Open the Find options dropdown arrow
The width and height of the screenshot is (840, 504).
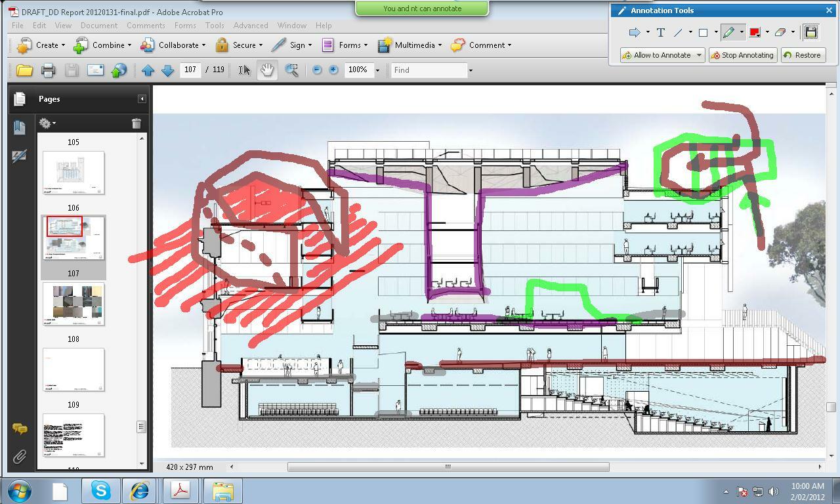[x=471, y=70]
